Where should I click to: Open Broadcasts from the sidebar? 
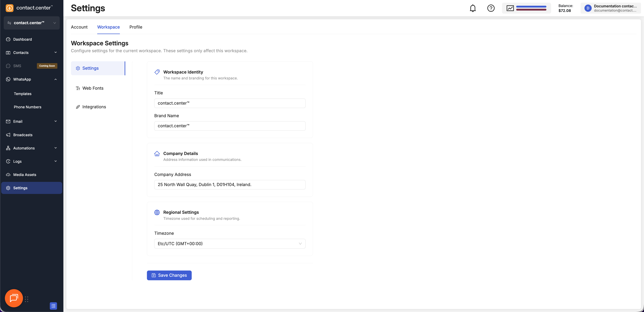23,135
